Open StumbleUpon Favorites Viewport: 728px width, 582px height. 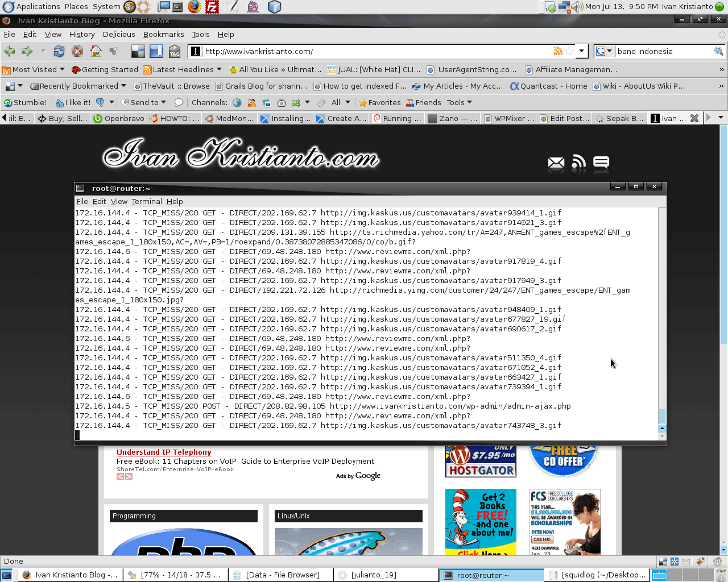pos(379,102)
